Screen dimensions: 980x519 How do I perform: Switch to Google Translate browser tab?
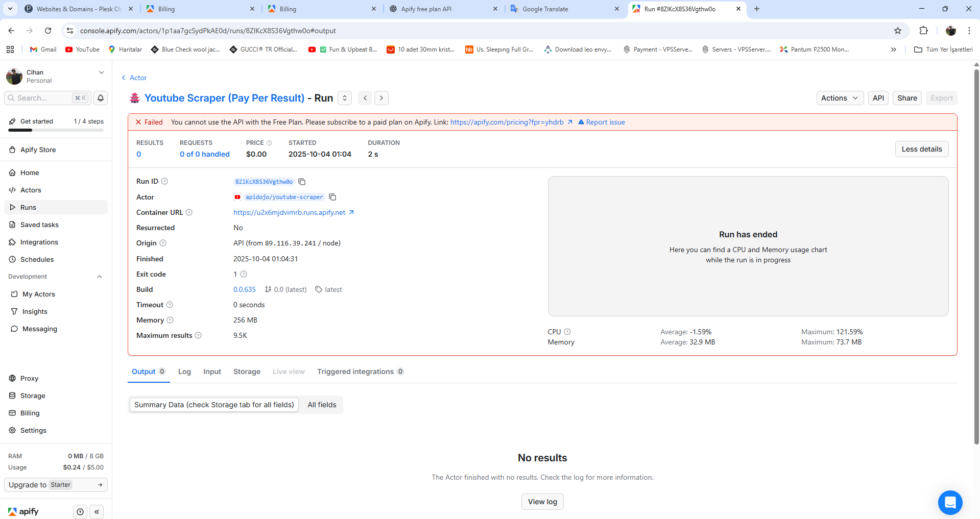(x=565, y=9)
